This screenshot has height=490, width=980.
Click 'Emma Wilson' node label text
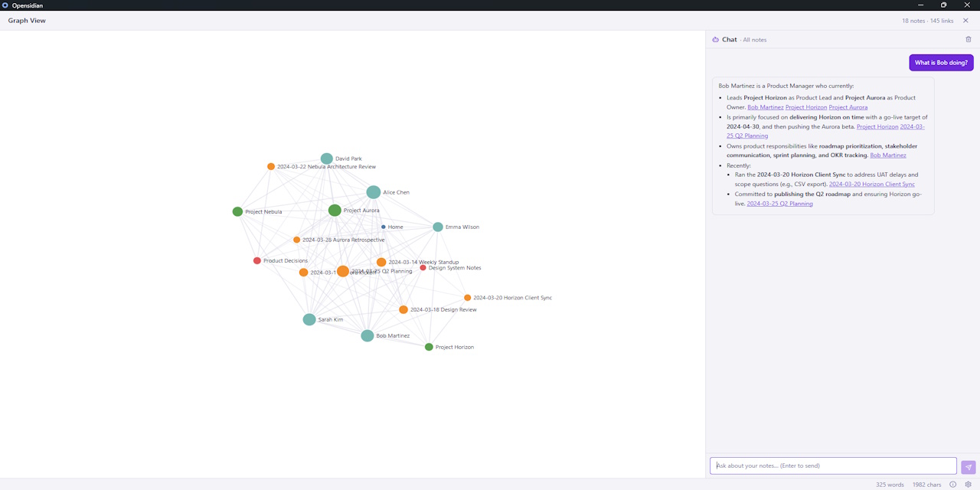(462, 227)
